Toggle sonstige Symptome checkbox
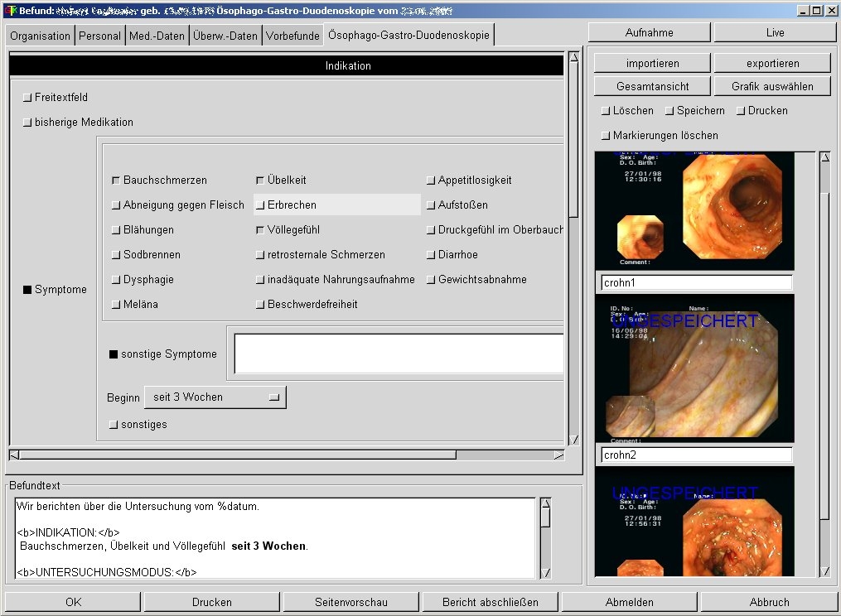 114,354
